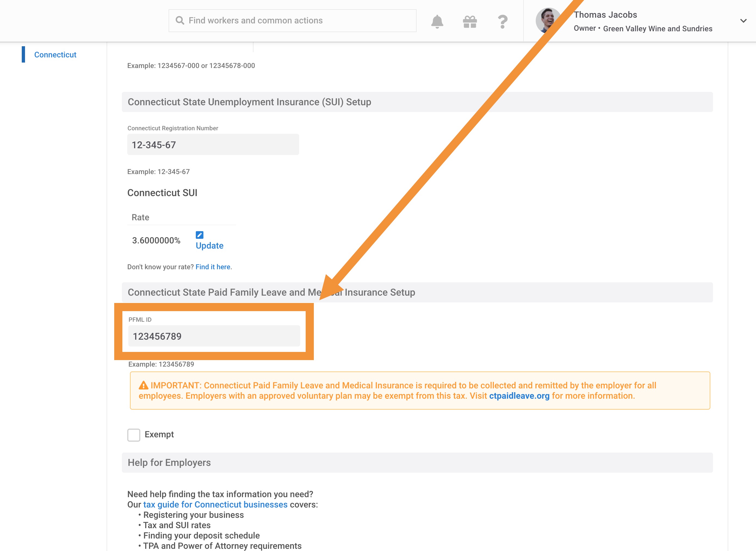The height and width of the screenshot is (551, 756).
Task: Click the Thomas Jacobs account name
Action: tap(605, 15)
